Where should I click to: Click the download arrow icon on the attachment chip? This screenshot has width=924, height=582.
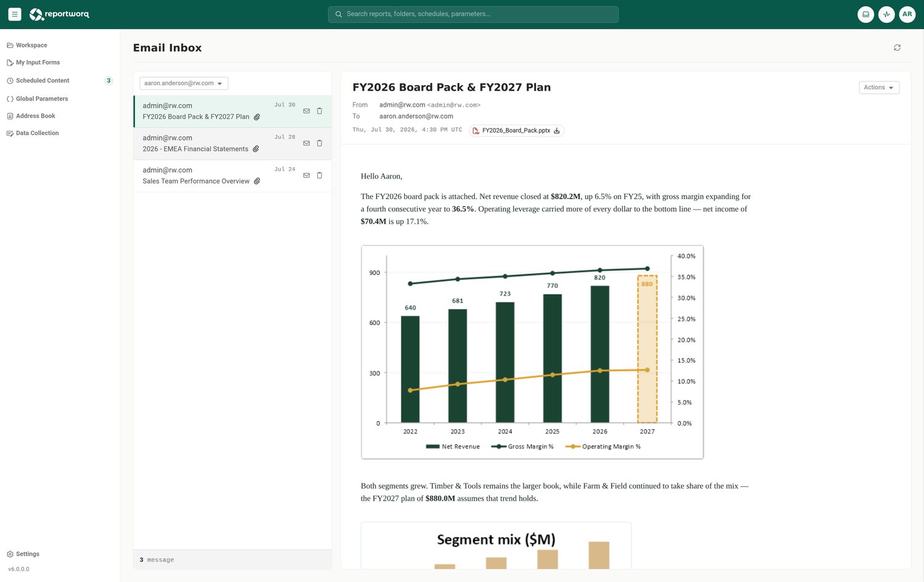pyautogui.click(x=557, y=131)
